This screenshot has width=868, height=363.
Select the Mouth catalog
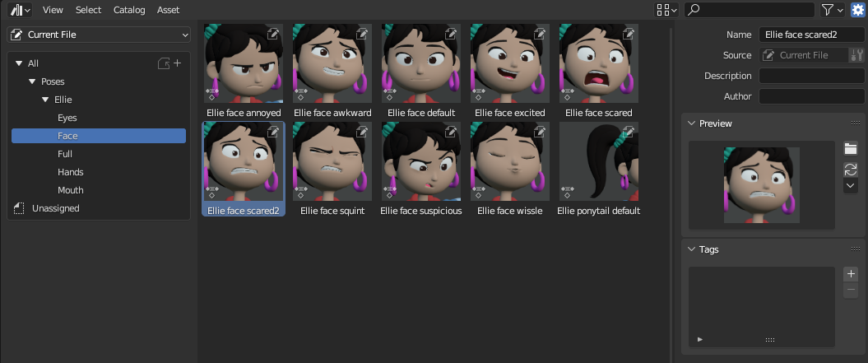[x=99, y=190]
